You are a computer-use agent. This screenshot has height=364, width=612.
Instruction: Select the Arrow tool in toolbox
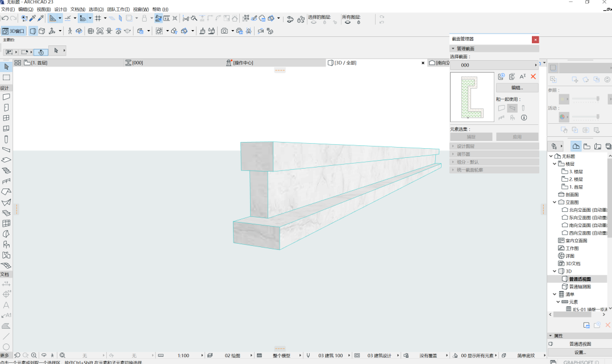[6, 66]
